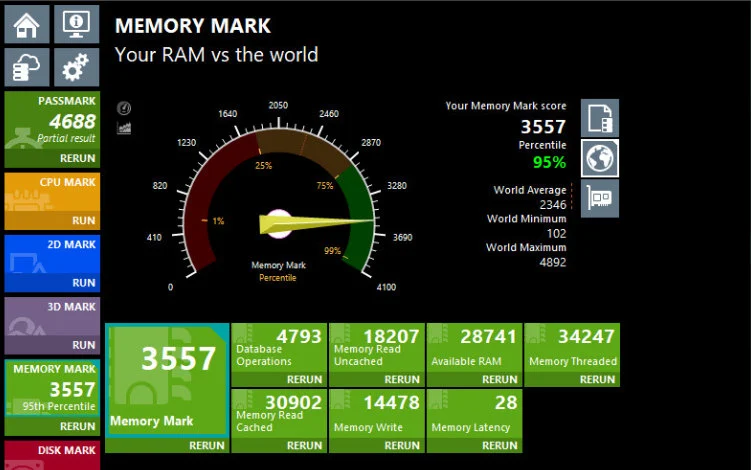Click the memory hardware card icon
Image resolution: width=751 pixels, height=470 pixels.
[599, 198]
